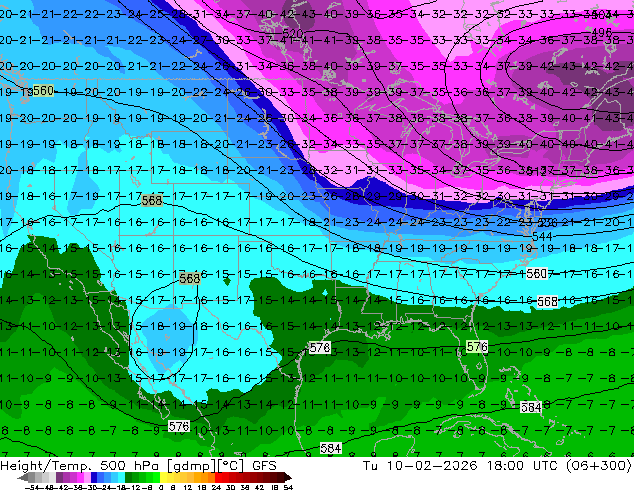Click the 520 height contour label
This screenshot has width=634, height=490.
pyautogui.click(x=293, y=33)
